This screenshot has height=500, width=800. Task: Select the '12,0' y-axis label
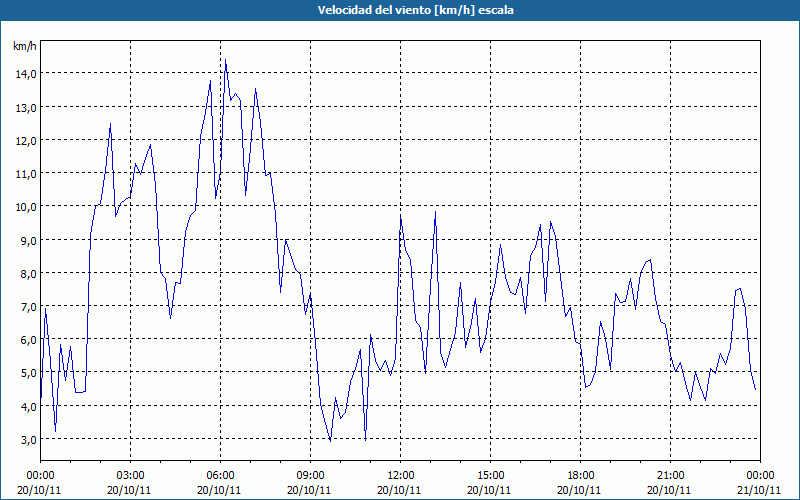point(26,140)
